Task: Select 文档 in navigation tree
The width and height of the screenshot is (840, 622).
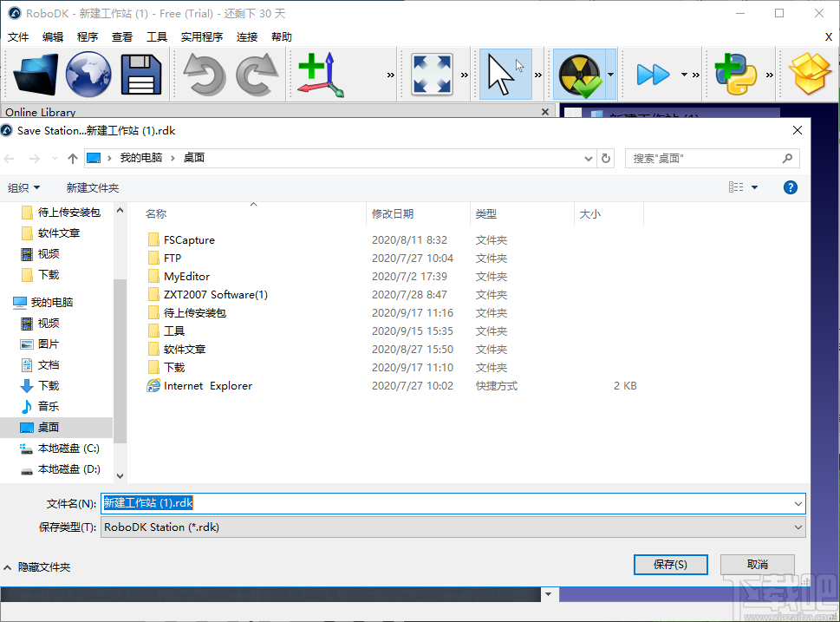Action: (x=49, y=365)
